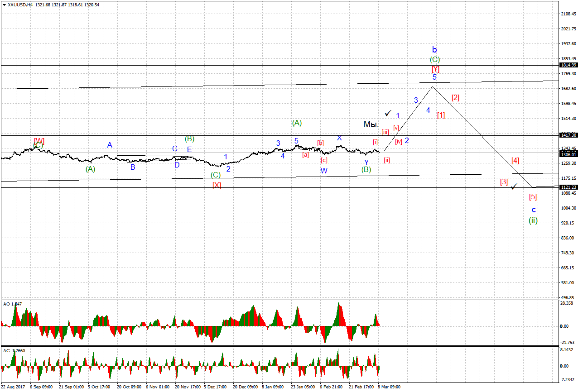Screen dimensions: 578x392
Task: Click the small red [ii] label
Action: pyautogui.click(x=387, y=159)
